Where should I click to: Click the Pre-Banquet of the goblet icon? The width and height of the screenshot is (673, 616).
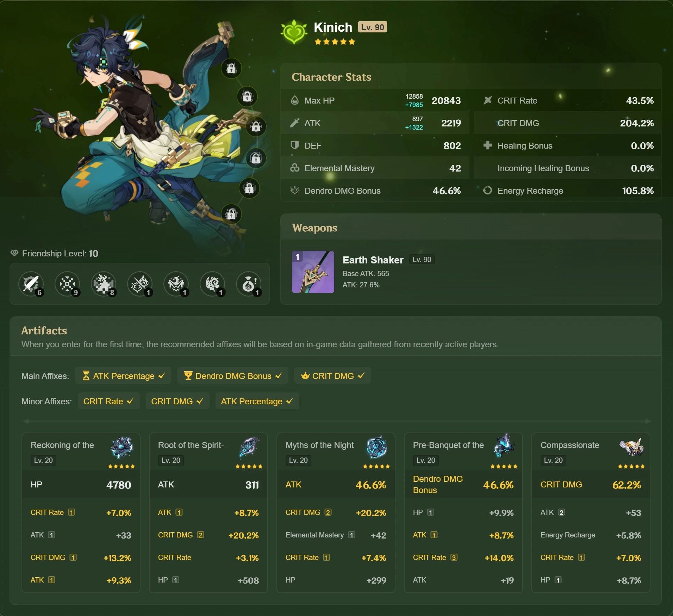click(x=504, y=446)
